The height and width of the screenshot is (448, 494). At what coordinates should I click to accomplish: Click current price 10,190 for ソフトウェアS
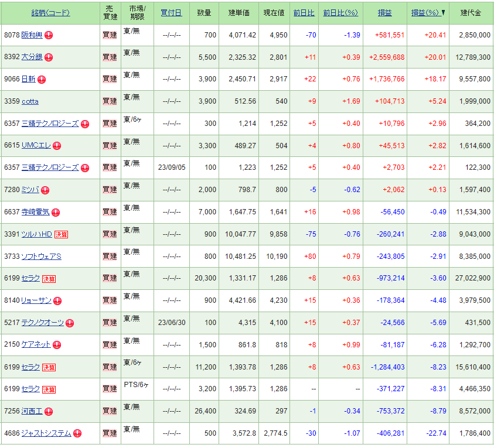coord(277,257)
